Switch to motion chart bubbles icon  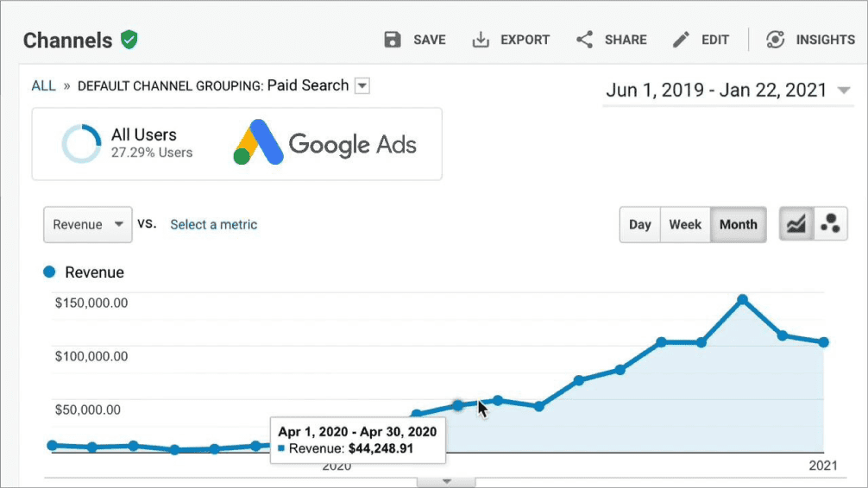coord(831,224)
